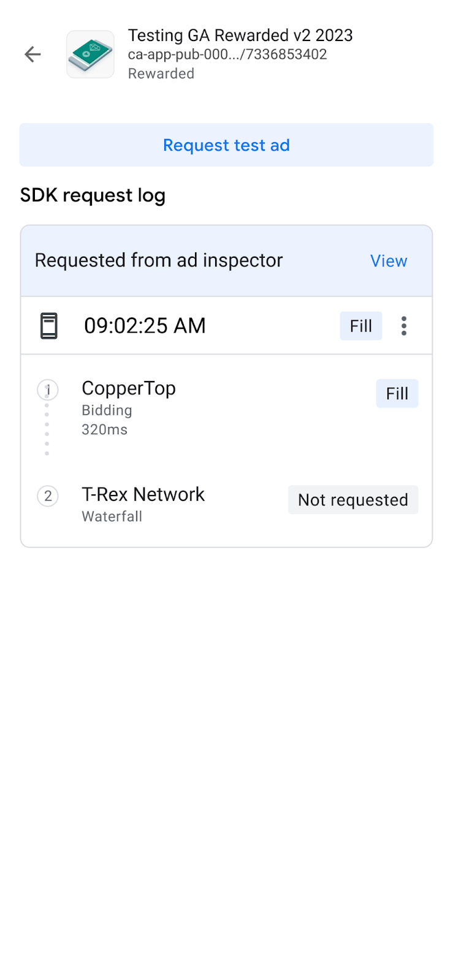Select the 09:02:25 AM request entry
This screenshot has height=980, width=453.
pyautogui.click(x=145, y=326)
